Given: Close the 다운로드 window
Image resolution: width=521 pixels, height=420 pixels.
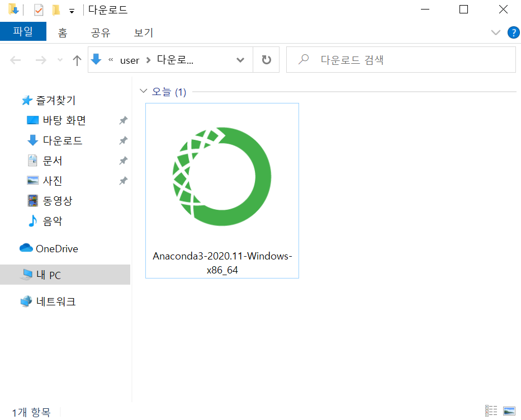Looking at the screenshot, I should click(503, 10).
